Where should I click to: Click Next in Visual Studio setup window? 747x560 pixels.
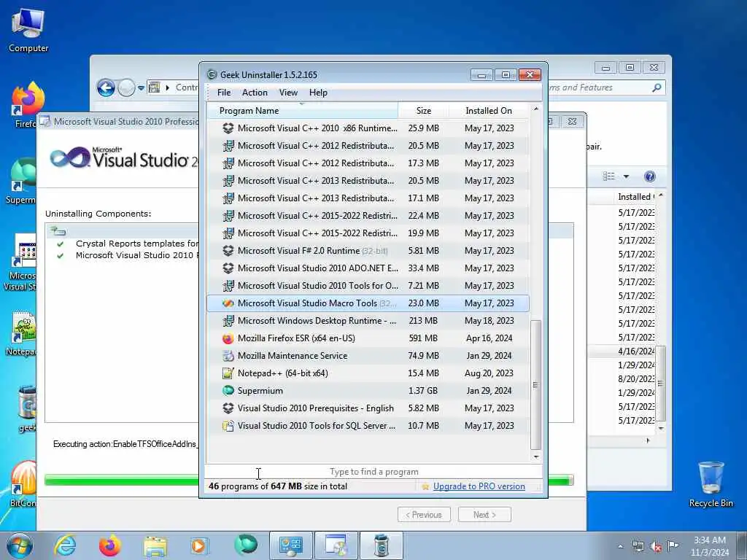[484, 514]
